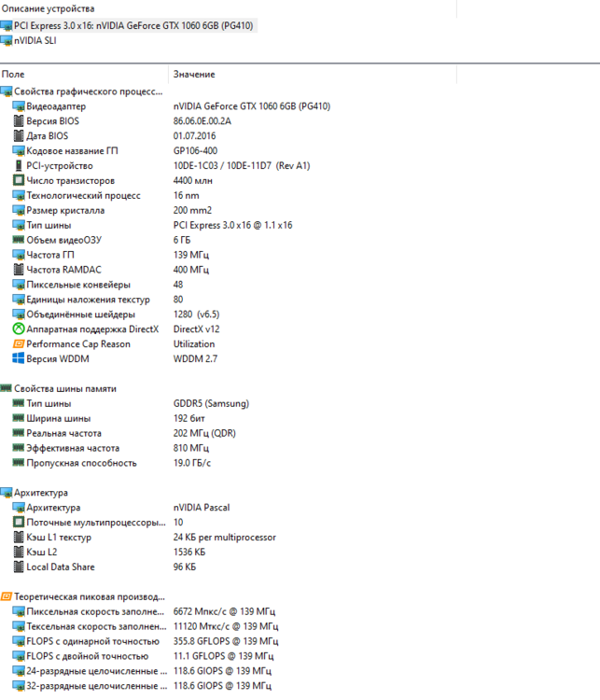Click the Кэш L1 текстур chip icon
This screenshot has height=700, width=600.
click(19, 537)
